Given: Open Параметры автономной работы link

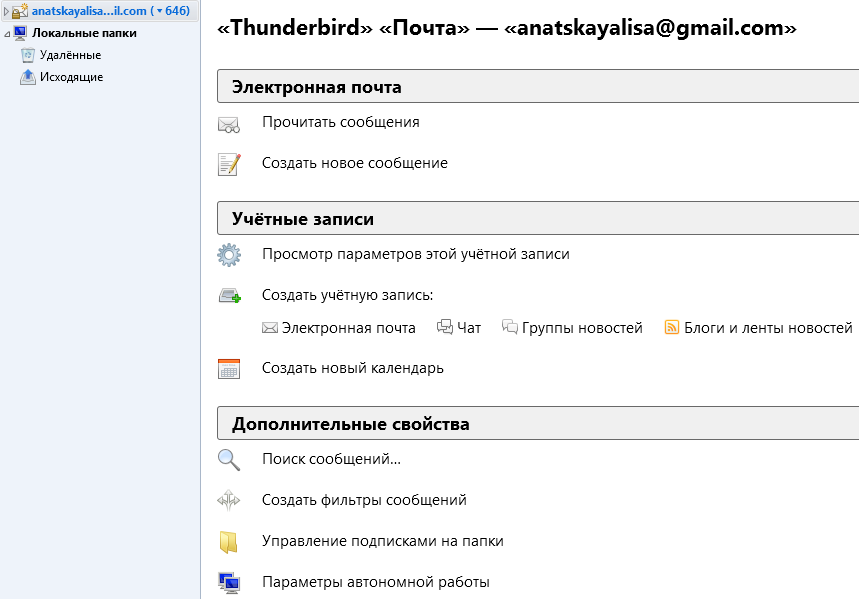Looking at the screenshot, I should tap(376, 582).
